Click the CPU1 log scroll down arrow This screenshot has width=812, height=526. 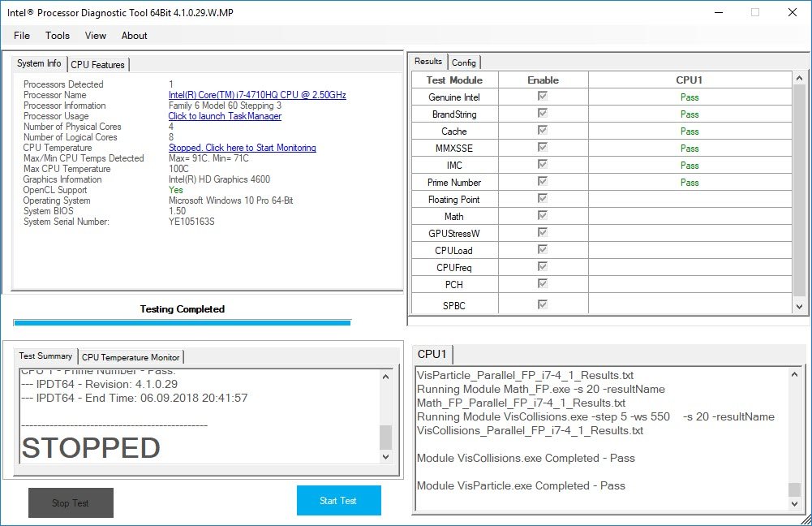click(x=794, y=504)
